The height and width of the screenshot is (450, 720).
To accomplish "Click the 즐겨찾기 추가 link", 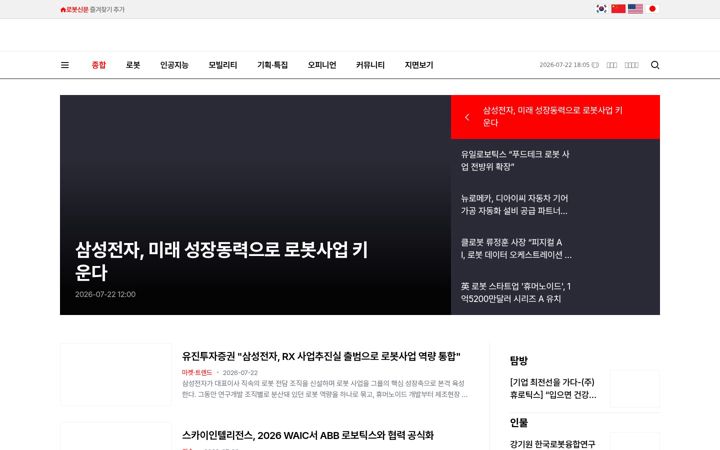I will tap(107, 10).
